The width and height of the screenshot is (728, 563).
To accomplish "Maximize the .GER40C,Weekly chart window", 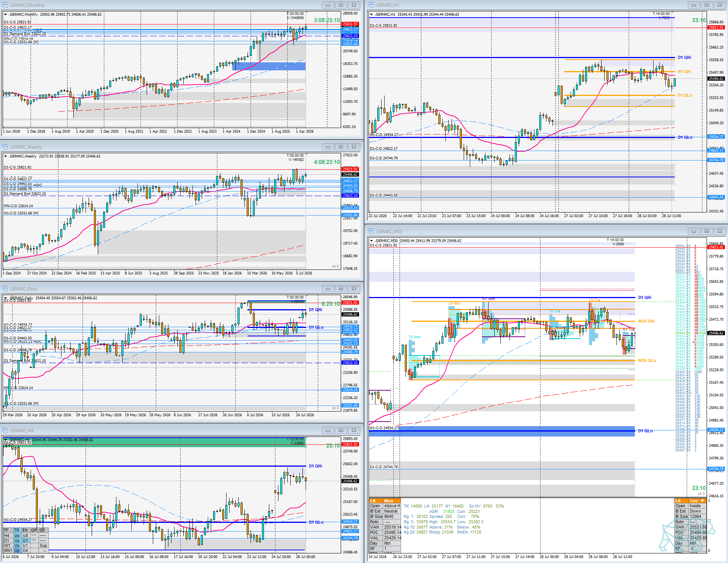I will click(341, 147).
